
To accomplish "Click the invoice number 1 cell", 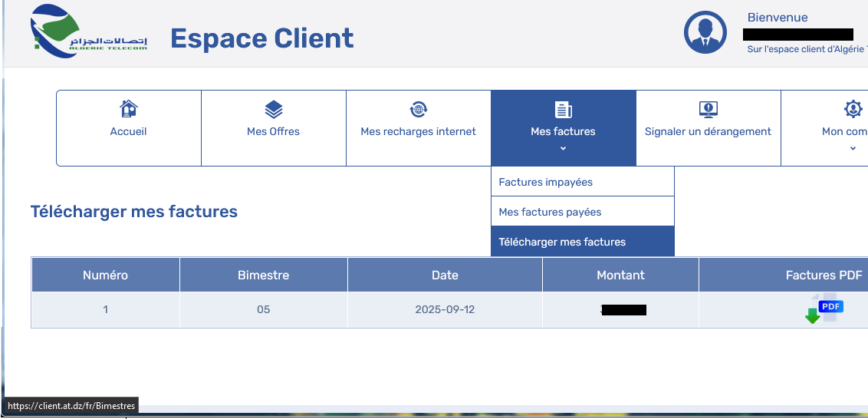I will [105, 309].
